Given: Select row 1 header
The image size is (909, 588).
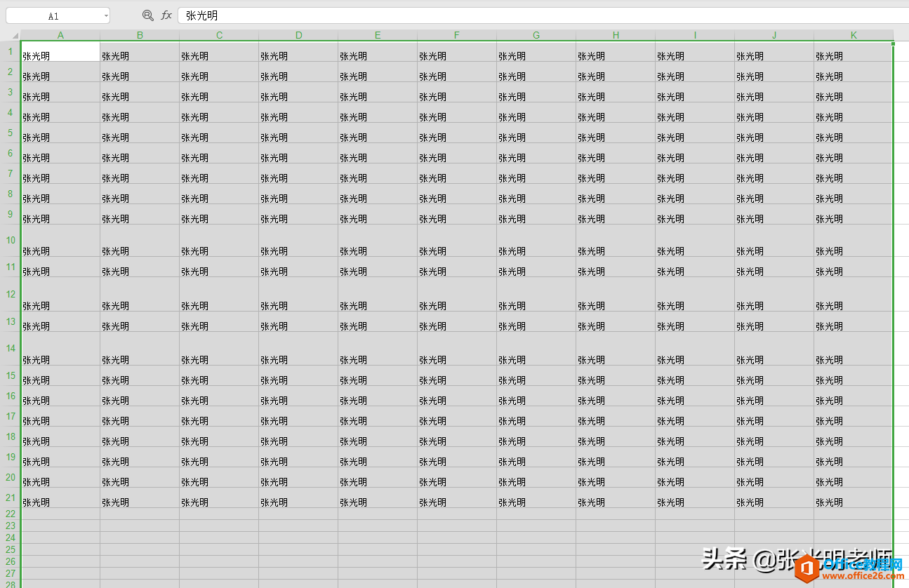Looking at the screenshot, I should tap(11, 51).
